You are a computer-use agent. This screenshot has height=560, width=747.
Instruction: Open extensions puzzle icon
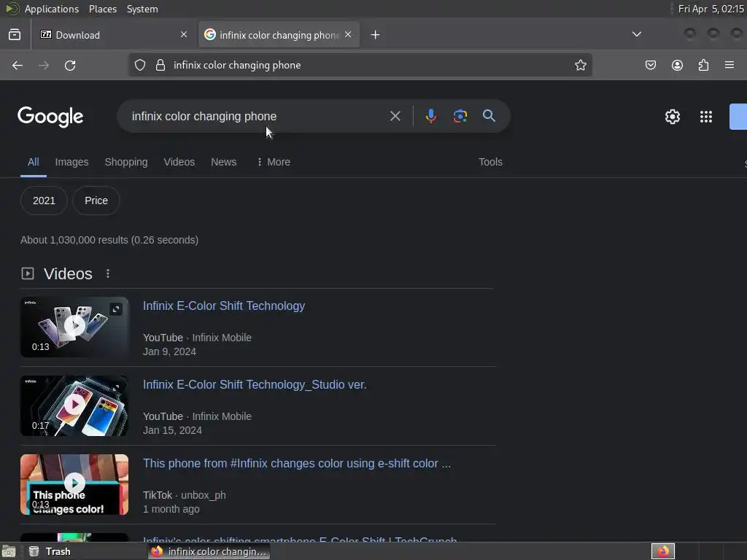pyautogui.click(x=703, y=65)
